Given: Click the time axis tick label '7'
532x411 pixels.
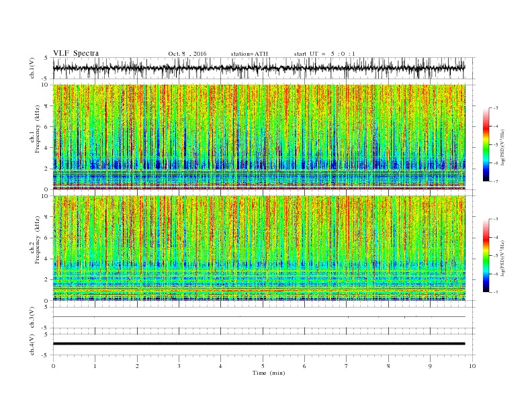Looking at the screenshot, I should coord(347,366).
